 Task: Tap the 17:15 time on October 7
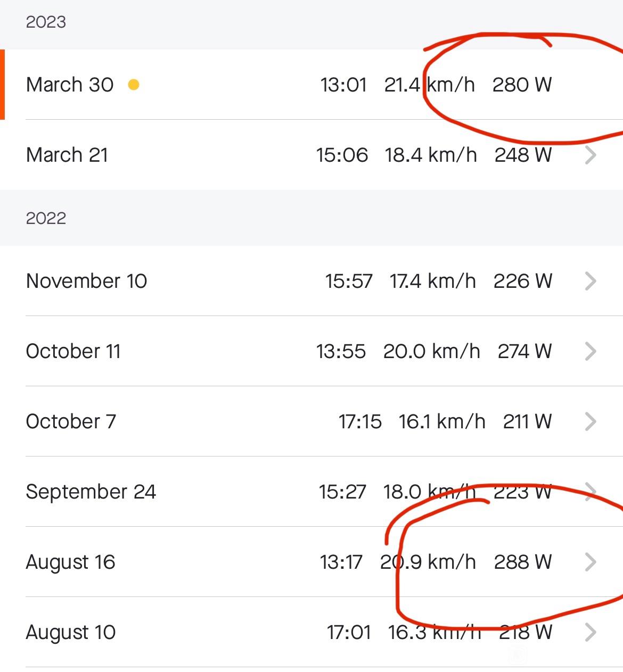pyautogui.click(x=360, y=421)
